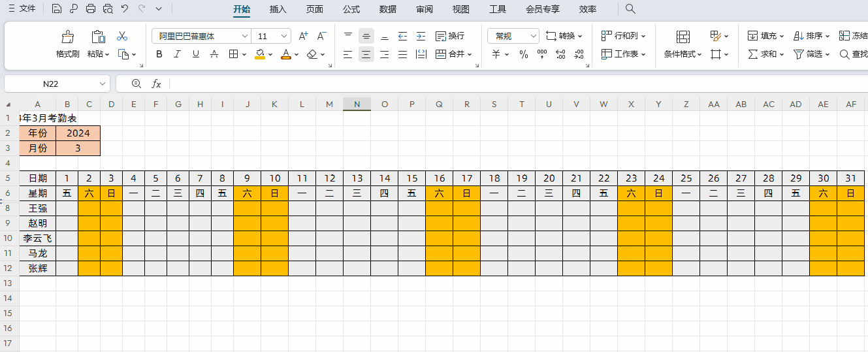Image resolution: width=868 pixels, height=352 pixels.
Task: Toggle top vertical alignment
Action: pyautogui.click(x=348, y=36)
